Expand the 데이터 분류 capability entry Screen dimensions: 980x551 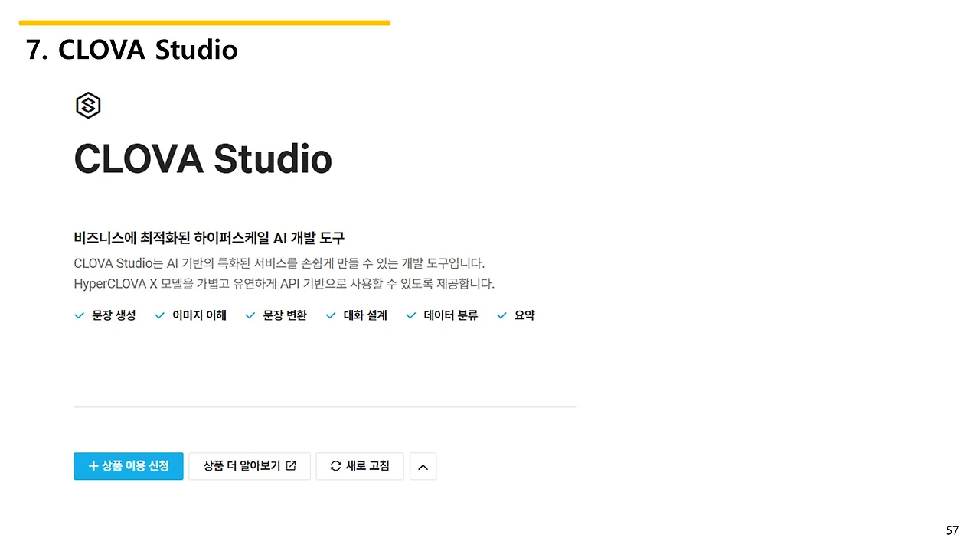tap(442, 315)
